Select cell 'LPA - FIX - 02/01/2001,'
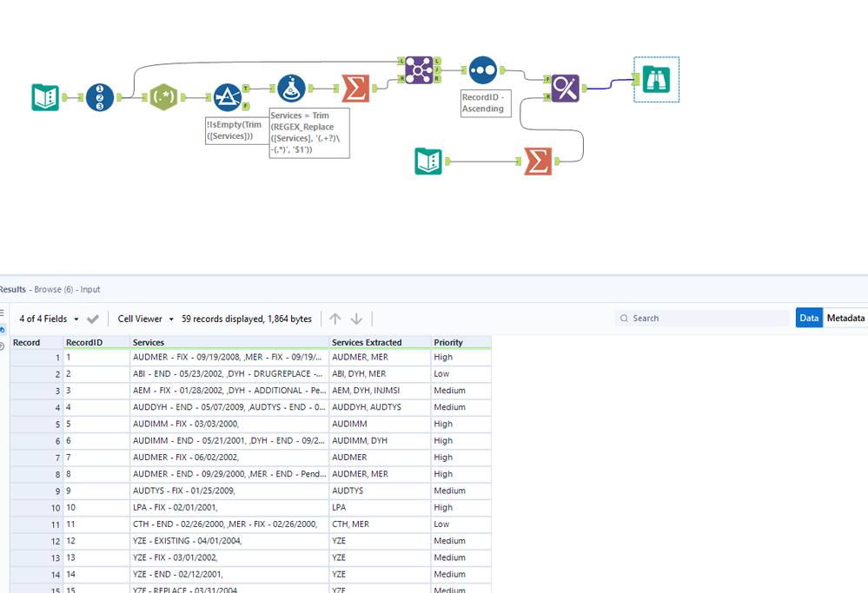868x593 pixels. [229, 507]
